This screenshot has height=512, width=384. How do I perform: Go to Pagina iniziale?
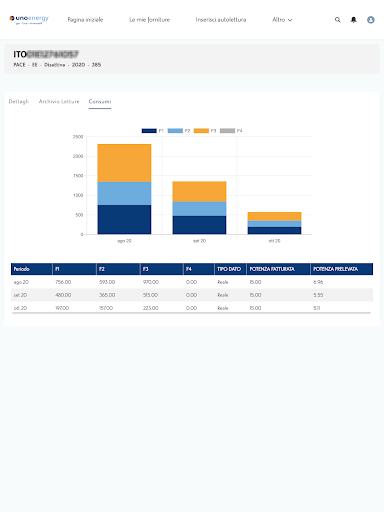[85, 20]
